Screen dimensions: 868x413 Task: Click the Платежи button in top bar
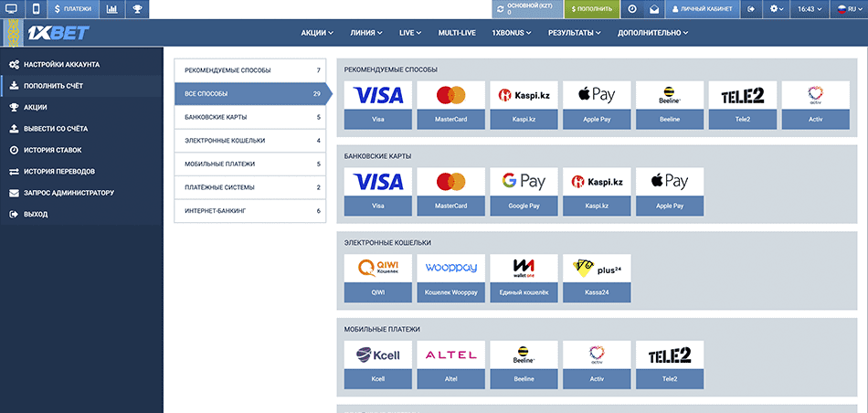click(x=73, y=9)
